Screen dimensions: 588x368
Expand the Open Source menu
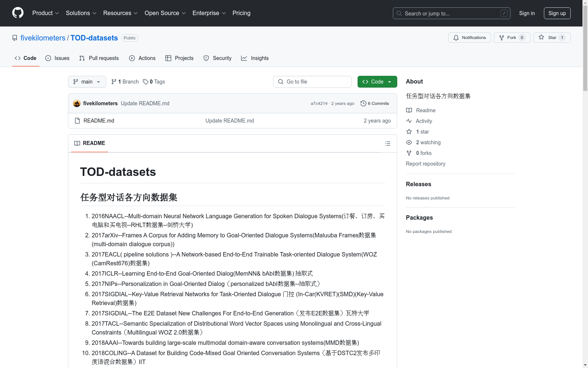(165, 13)
